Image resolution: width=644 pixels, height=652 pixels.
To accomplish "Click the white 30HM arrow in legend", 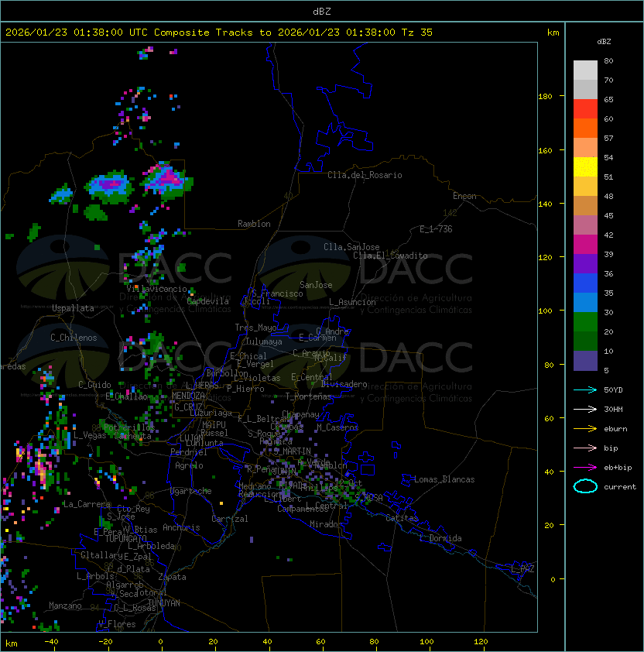I will click(x=585, y=409).
